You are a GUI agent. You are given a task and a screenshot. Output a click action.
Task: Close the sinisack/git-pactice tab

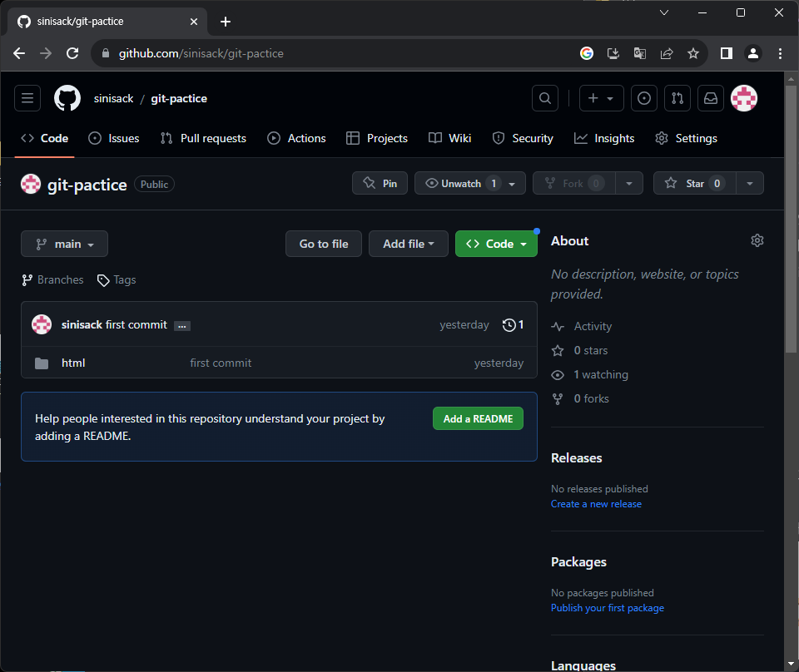click(194, 22)
